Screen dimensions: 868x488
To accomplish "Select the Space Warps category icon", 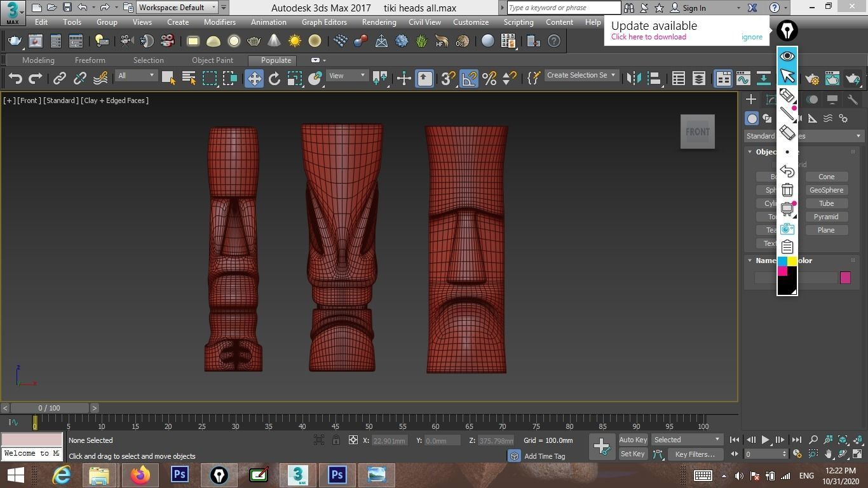I will (828, 119).
